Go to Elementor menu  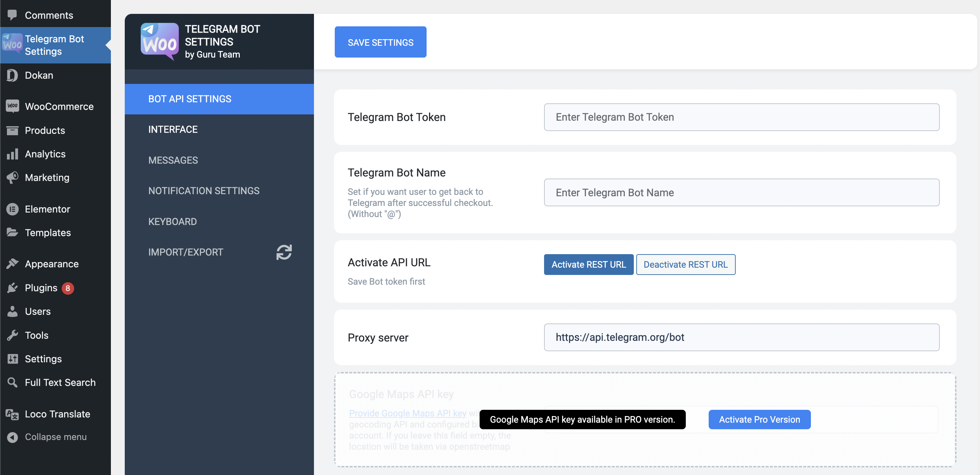coord(55,209)
